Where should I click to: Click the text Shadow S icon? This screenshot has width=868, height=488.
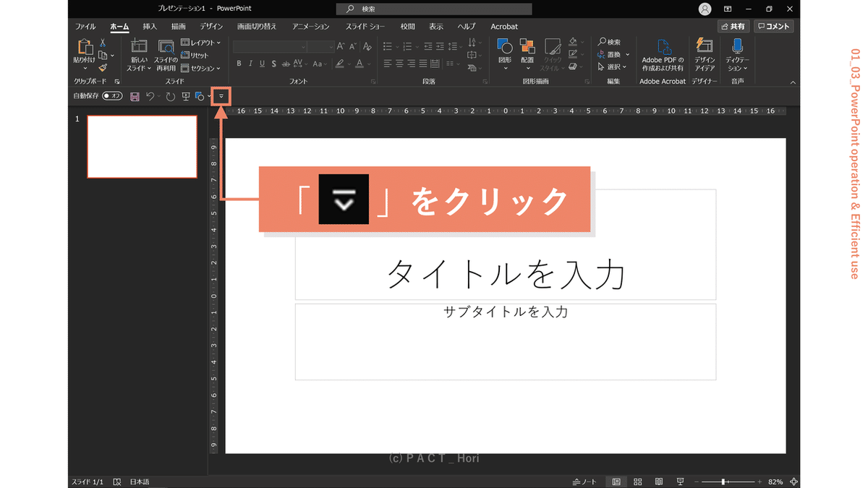(x=274, y=64)
